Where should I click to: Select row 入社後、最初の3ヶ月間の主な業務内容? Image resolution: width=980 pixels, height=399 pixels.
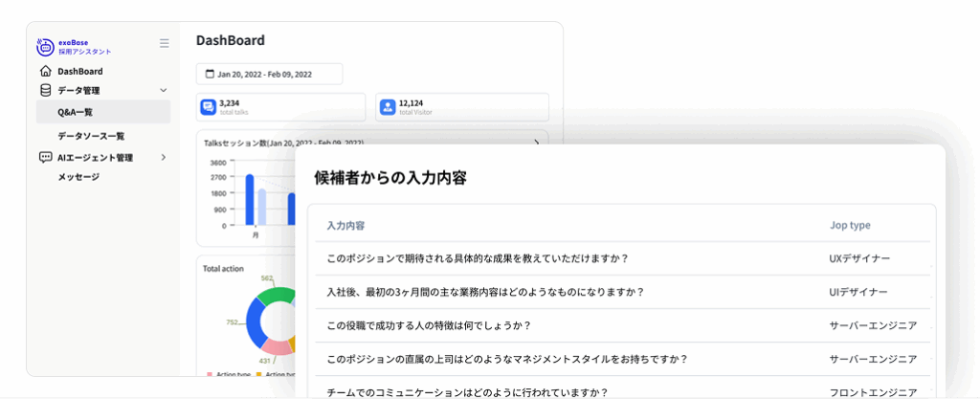[622, 292]
